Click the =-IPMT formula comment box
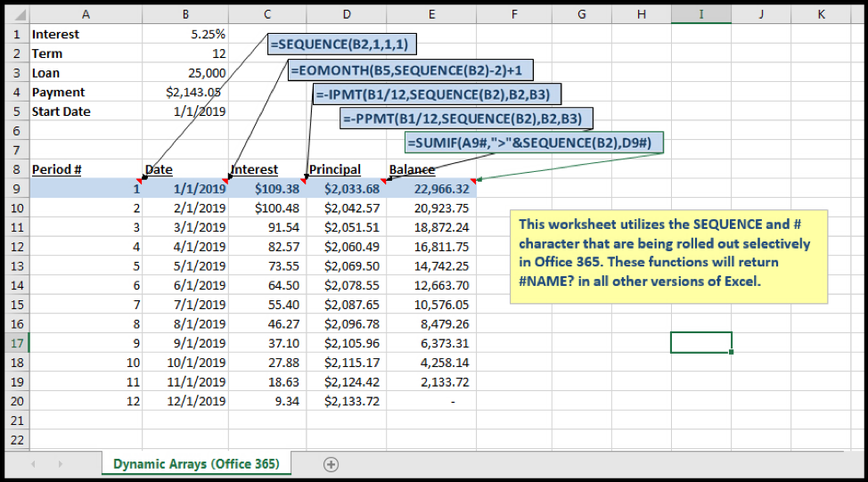 [x=437, y=94]
